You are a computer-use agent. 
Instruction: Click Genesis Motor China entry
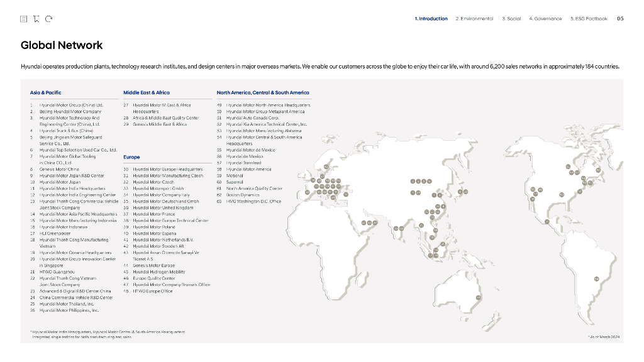coord(59,170)
